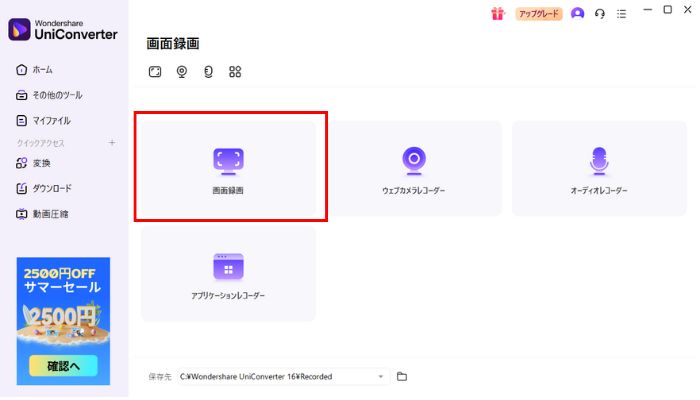Open その他のツール in the sidebar
700x400 pixels.
[x=56, y=95]
